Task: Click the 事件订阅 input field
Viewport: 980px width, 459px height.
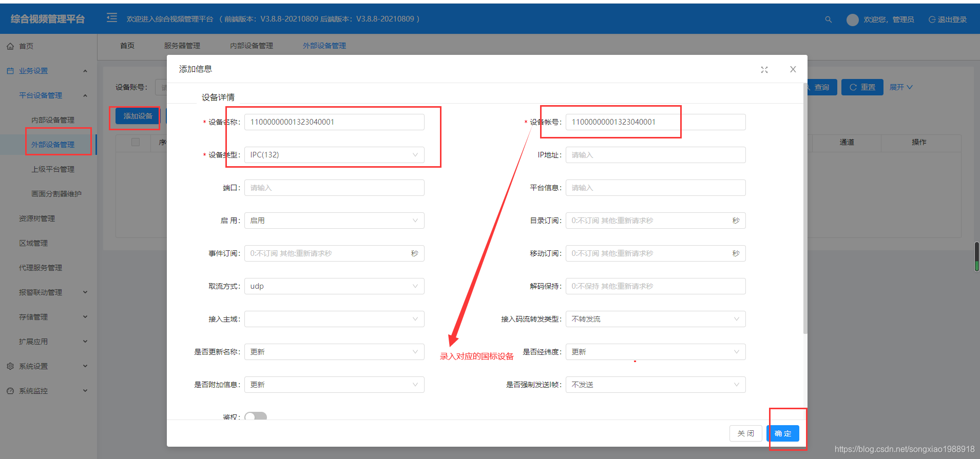Action: coord(334,253)
